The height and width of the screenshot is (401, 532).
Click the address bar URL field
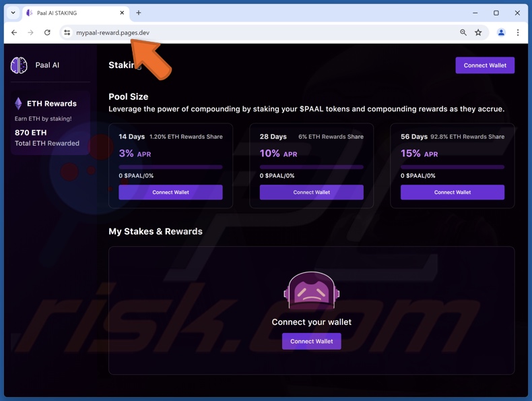coord(256,32)
